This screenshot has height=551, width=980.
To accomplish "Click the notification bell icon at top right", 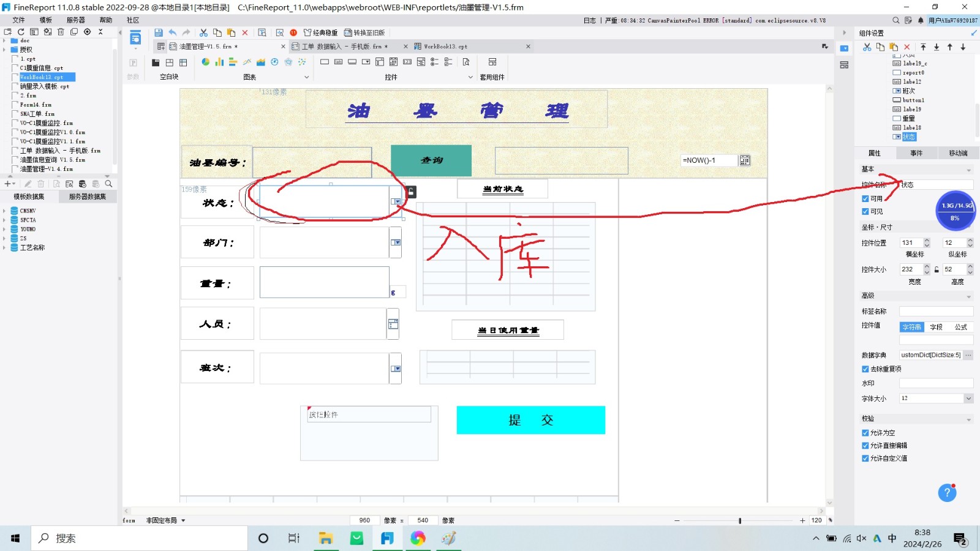I will 921,20.
